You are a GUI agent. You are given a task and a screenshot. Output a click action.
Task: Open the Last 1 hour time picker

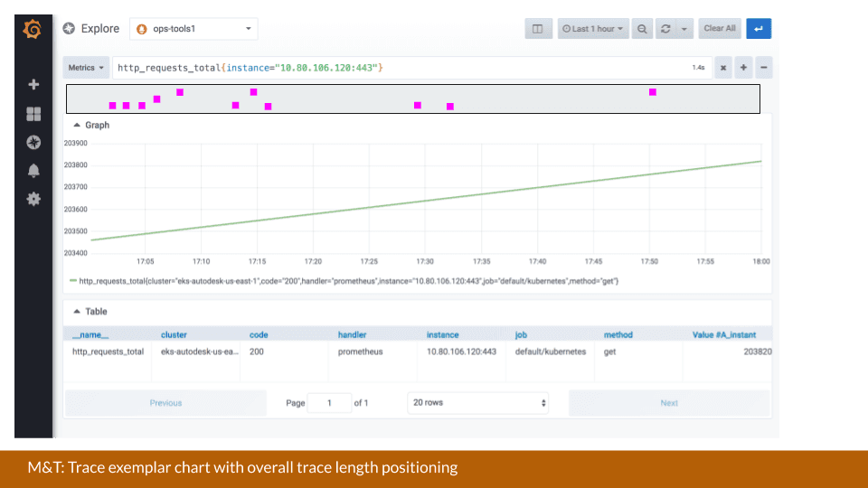coord(593,29)
